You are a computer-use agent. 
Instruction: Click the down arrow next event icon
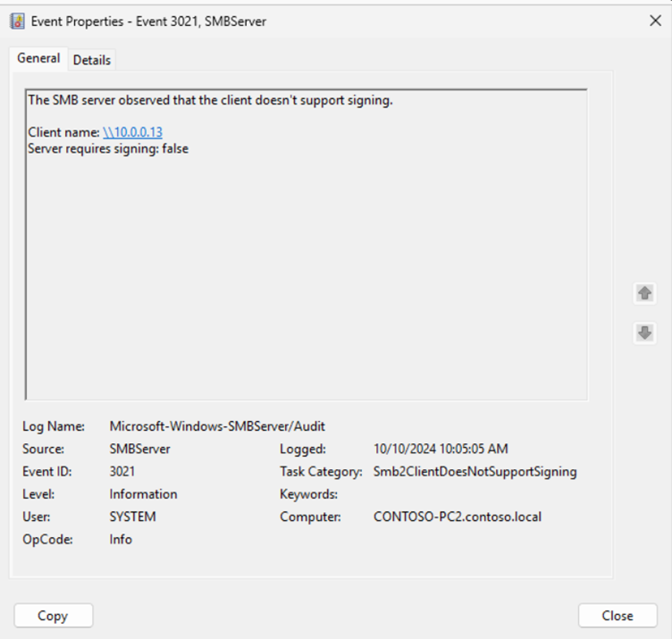point(644,333)
